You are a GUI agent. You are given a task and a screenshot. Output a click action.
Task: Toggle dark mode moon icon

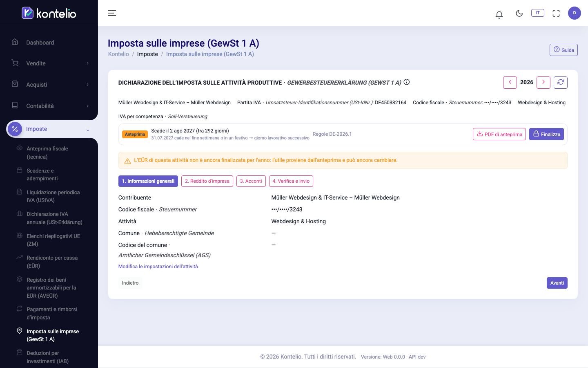coord(519,13)
